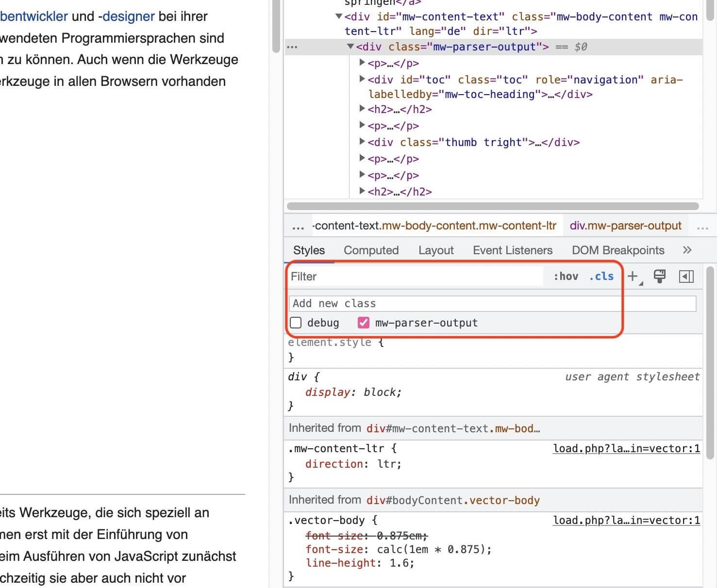Expand the div id toc node
This screenshot has width=717, height=588.
click(x=362, y=79)
